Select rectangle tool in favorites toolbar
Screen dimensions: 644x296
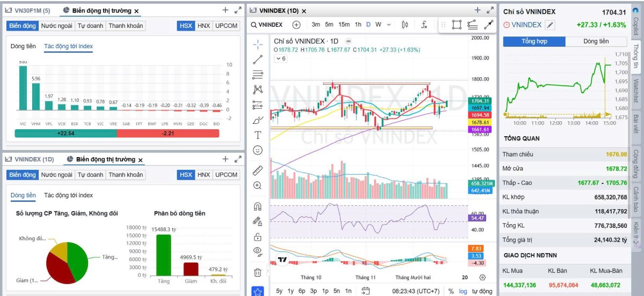coord(457,24)
